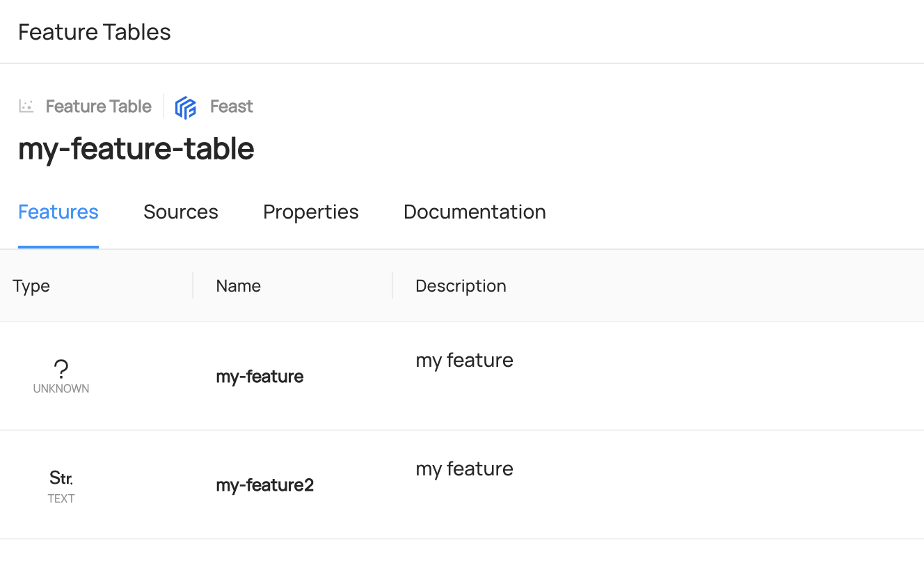Viewport: 924px width, 568px height.
Task: Click the Type column header
Action: click(31, 285)
